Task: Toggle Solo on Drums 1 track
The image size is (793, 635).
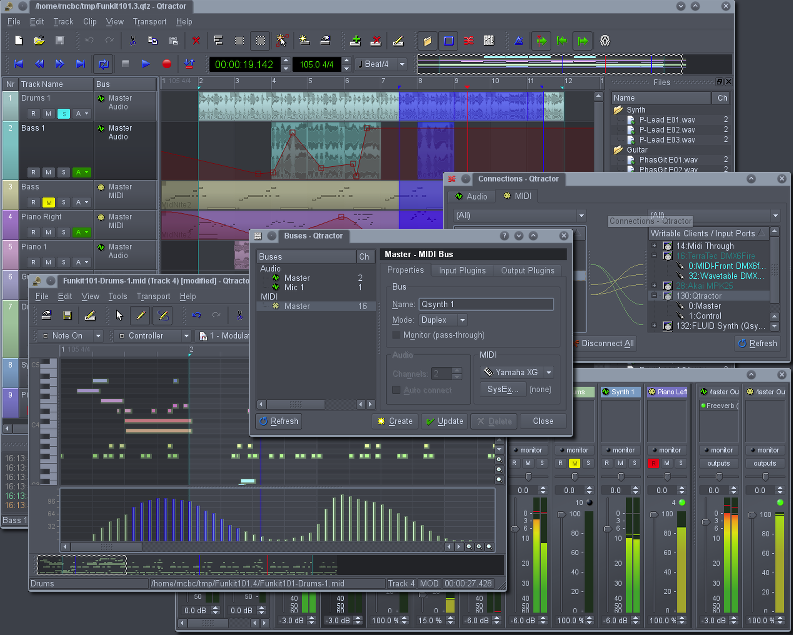Action: [64, 114]
